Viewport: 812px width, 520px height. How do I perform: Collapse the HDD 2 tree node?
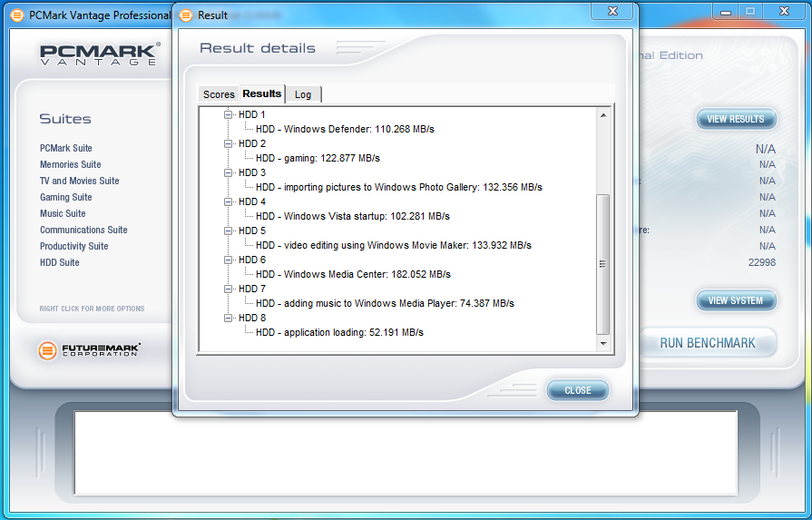pyautogui.click(x=228, y=143)
